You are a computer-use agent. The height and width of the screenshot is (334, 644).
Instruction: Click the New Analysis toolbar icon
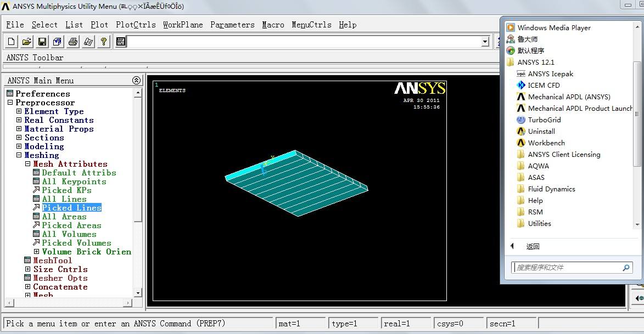tap(12, 42)
